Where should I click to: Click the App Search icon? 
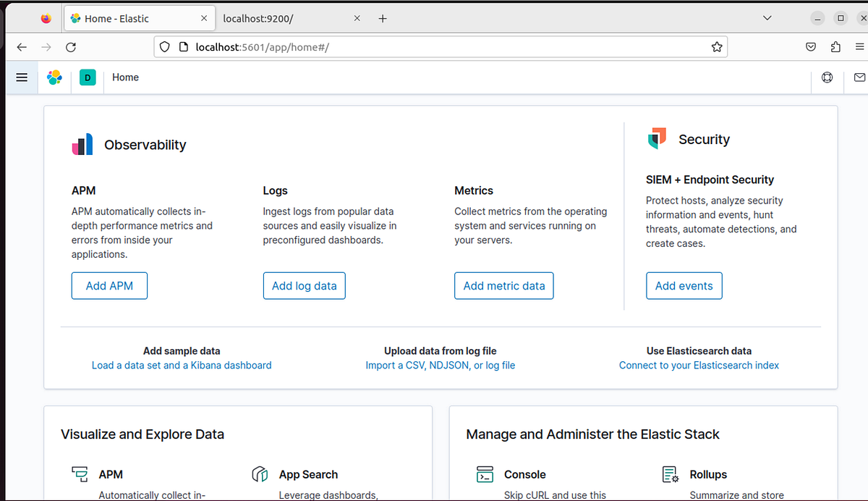pos(260,474)
